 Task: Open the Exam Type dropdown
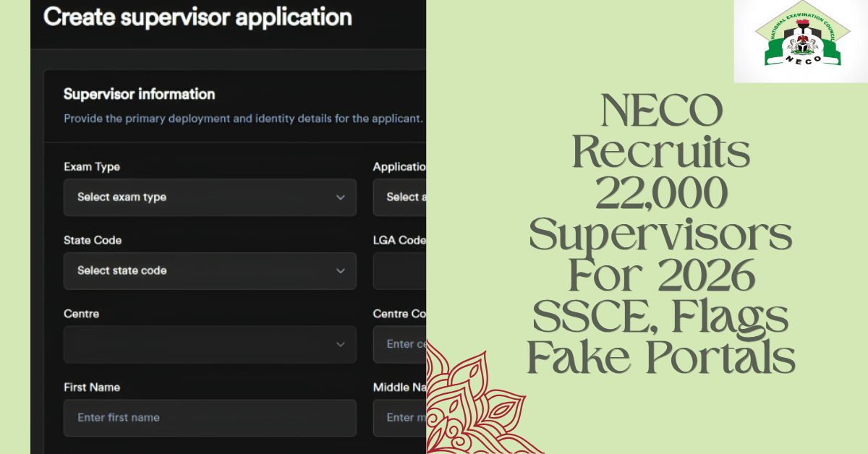point(210,197)
